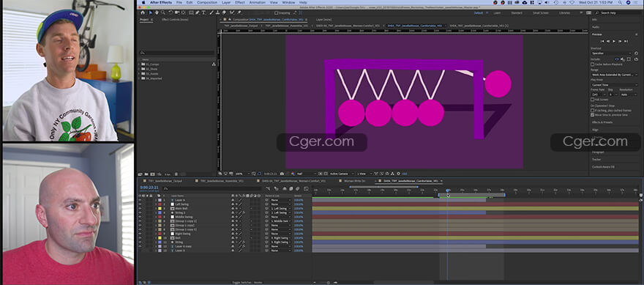
Task: Switch to the Small Screen workspace
Action: click(x=541, y=12)
